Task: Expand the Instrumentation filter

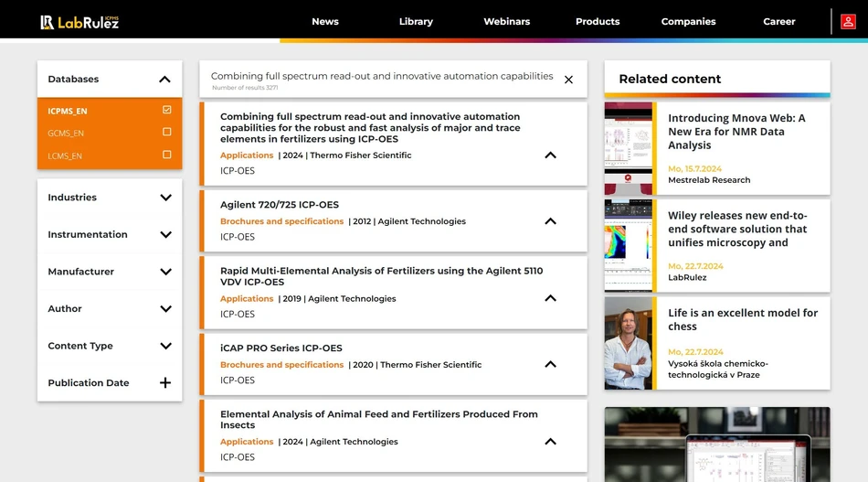Action: point(165,235)
